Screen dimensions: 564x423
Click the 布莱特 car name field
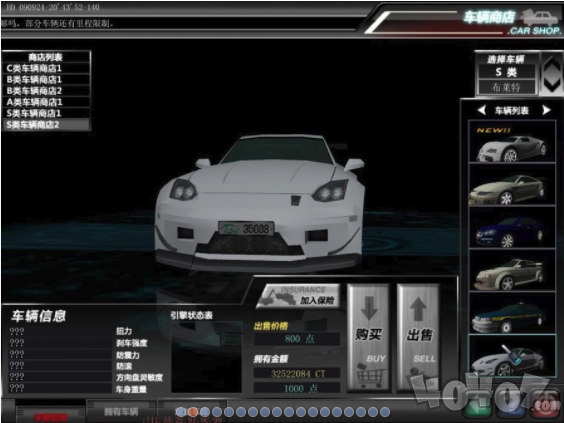click(x=506, y=87)
